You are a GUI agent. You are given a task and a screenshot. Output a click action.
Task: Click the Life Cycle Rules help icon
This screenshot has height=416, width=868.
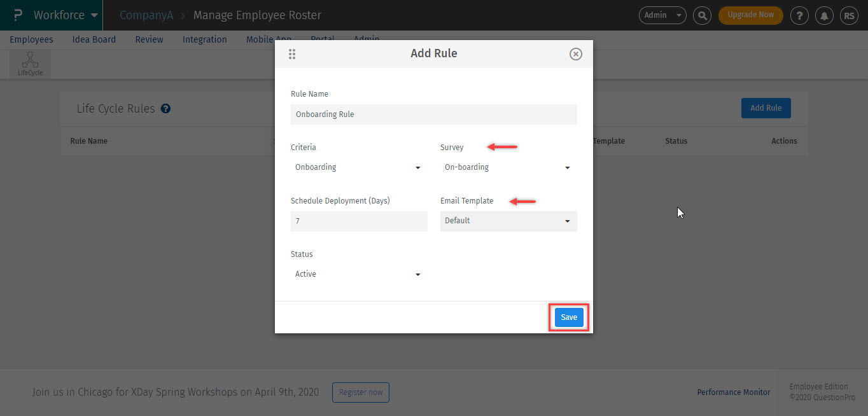(x=165, y=109)
